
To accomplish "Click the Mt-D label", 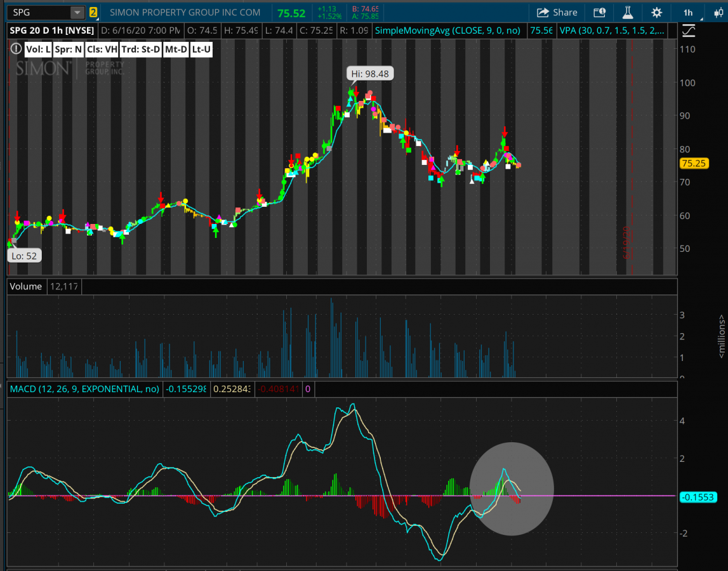I will pyautogui.click(x=176, y=49).
